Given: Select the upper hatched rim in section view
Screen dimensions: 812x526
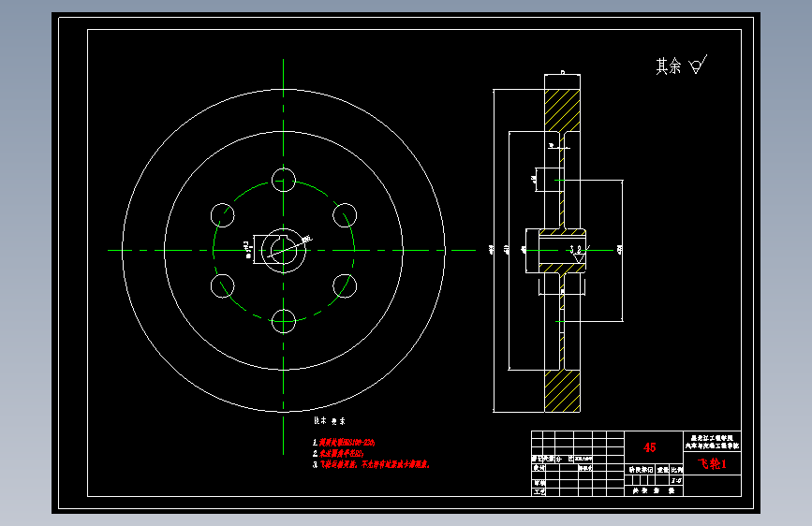Looking at the screenshot, I should pos(562,110).
